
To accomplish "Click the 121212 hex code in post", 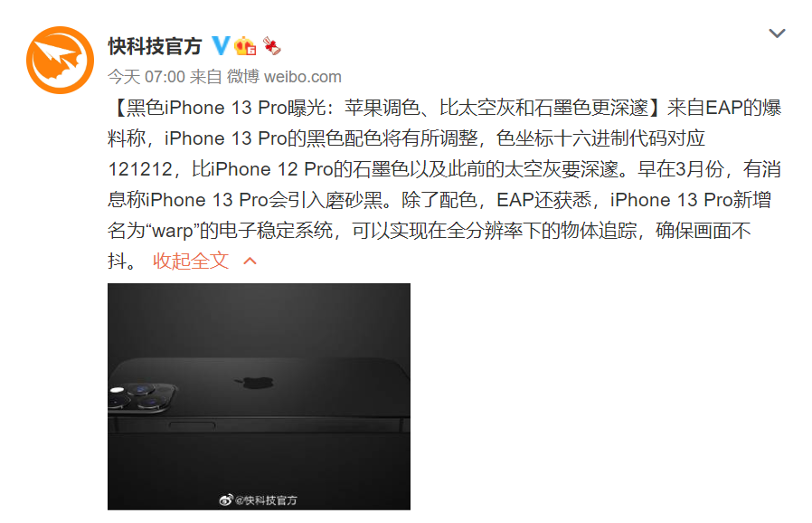I will pos(140,169).
